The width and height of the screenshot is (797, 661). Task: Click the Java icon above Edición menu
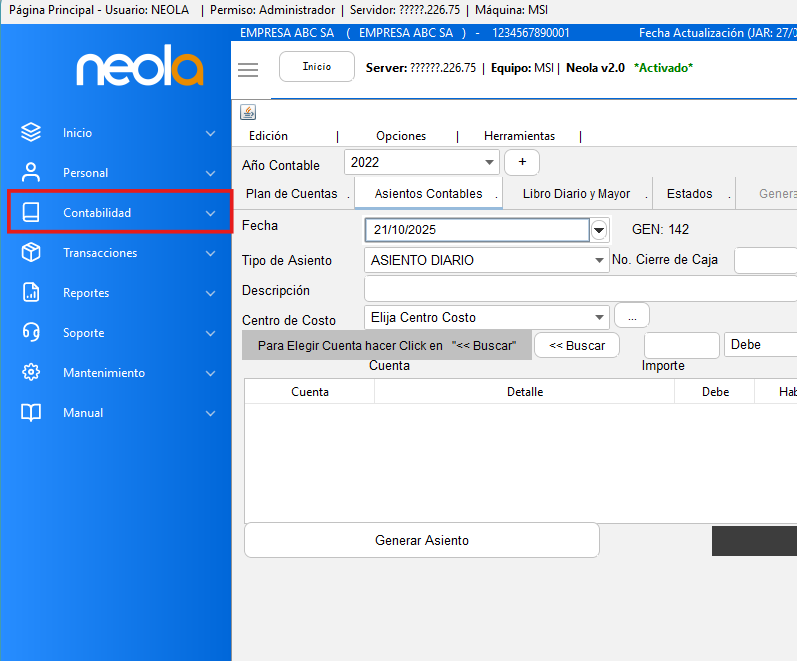click(248, 112)
